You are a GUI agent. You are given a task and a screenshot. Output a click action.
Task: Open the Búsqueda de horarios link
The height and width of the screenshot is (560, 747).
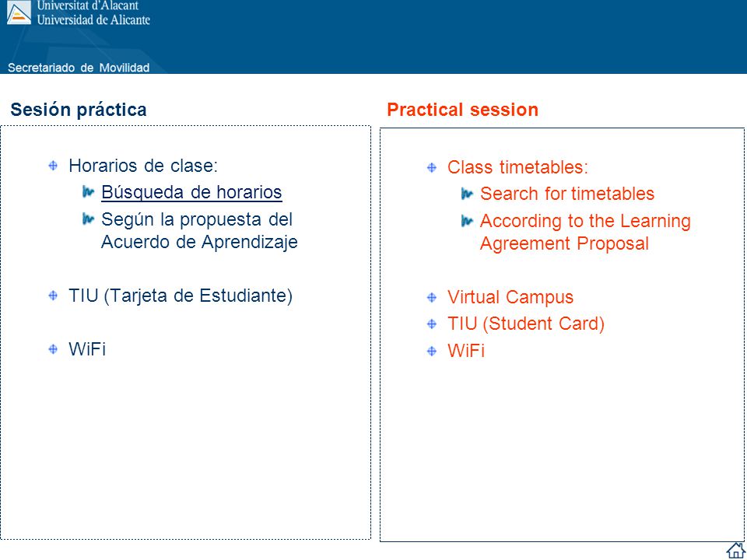pos(191,192)
